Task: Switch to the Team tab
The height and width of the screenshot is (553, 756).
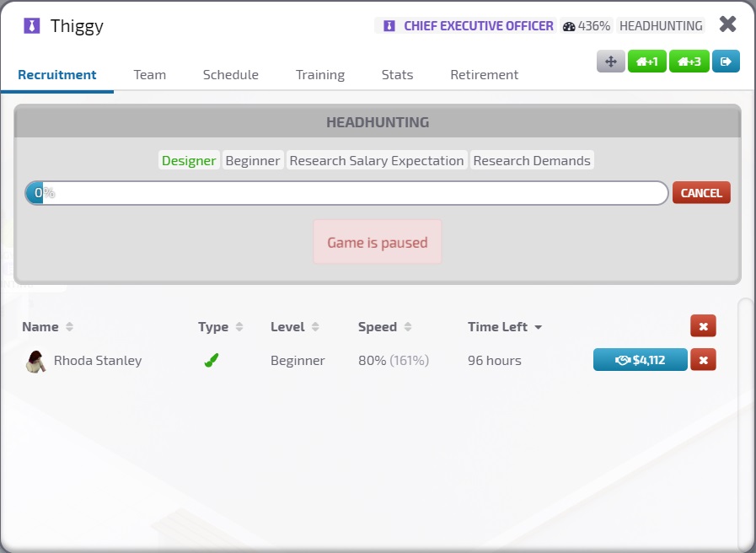Action: (150, 75)
